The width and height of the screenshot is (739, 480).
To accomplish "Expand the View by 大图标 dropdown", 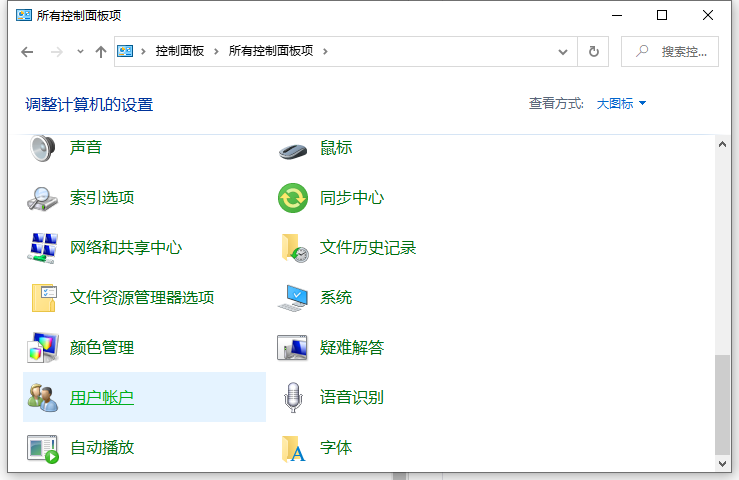I will 622,103.
